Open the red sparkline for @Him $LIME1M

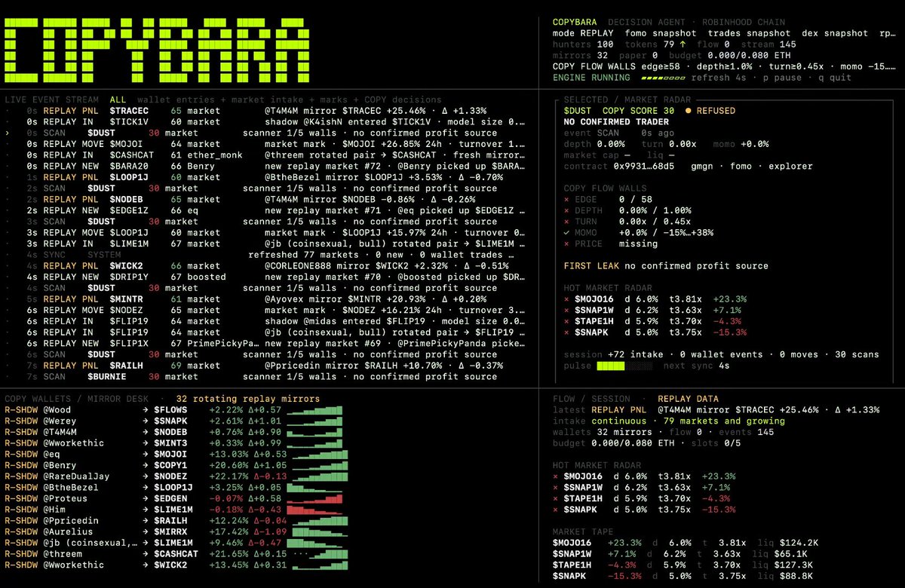click(x=316, y=510)
